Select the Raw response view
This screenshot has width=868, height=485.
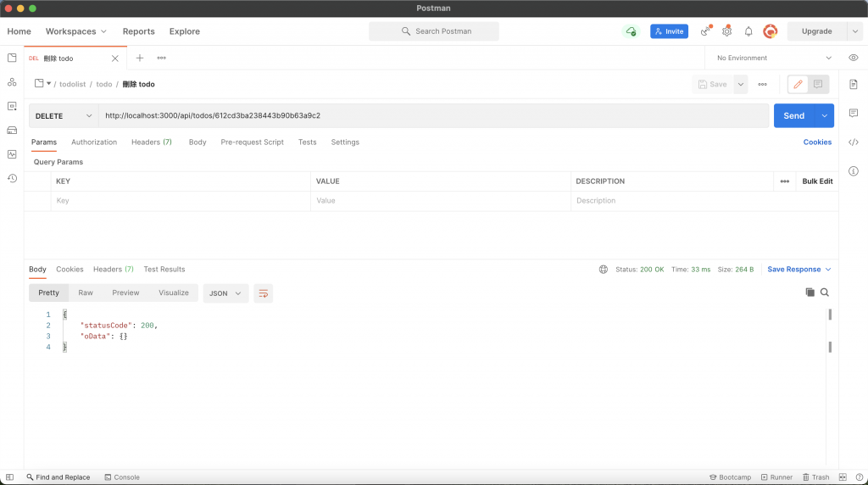tap(86, 293)
